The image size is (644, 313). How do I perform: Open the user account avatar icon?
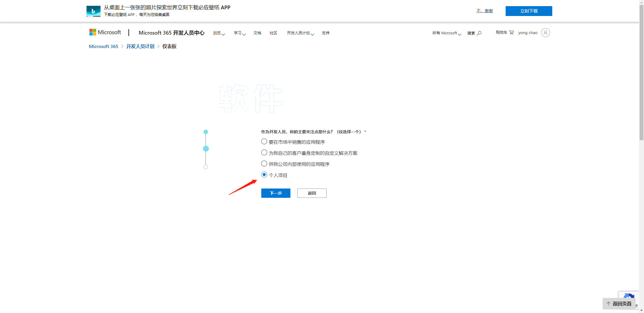pos(545,33)
